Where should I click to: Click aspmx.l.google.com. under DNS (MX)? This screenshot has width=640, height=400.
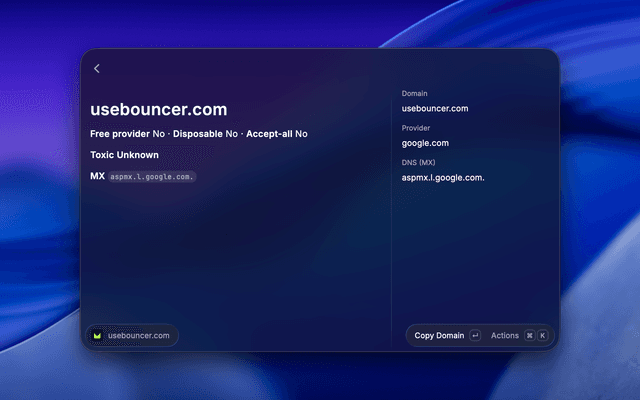[x=443, y=178]
